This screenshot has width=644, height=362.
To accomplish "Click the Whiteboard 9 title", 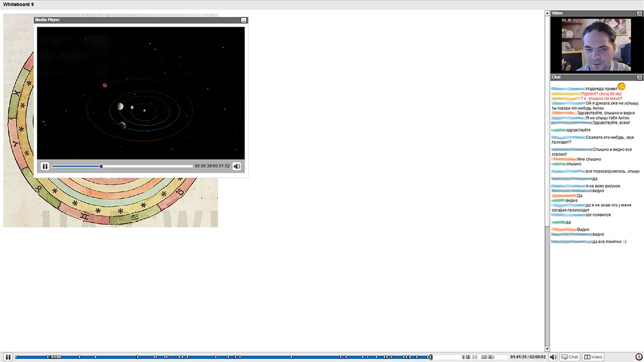I will pyautogui.click(x=19, y=4).
